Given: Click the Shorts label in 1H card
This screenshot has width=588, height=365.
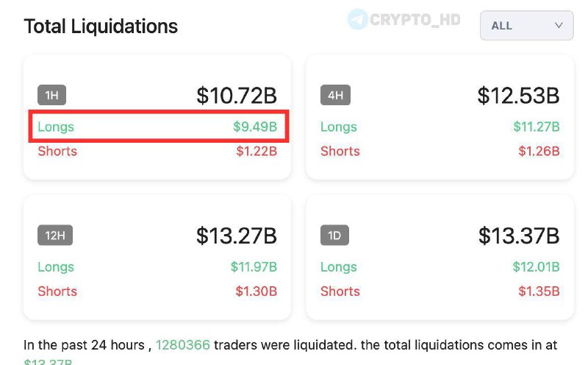Looking at the screenshot, I should click(57, 151).
